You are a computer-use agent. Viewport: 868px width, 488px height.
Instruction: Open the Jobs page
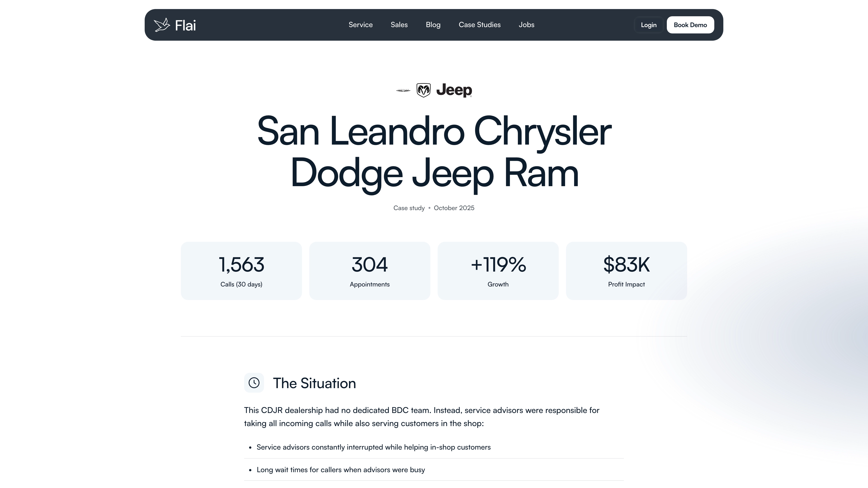[x=526, y=25]
